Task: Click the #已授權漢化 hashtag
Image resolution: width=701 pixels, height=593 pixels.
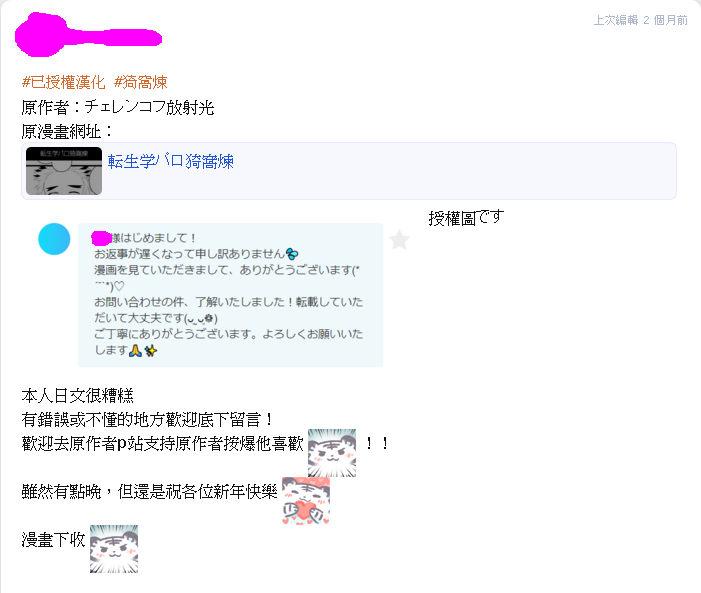Action: pos(63,82)
